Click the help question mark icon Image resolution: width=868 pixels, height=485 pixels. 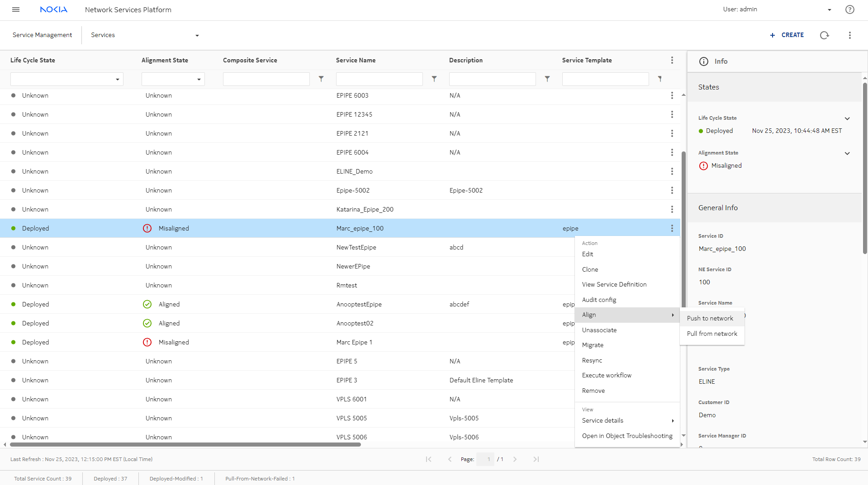click(x=849, y=9)
